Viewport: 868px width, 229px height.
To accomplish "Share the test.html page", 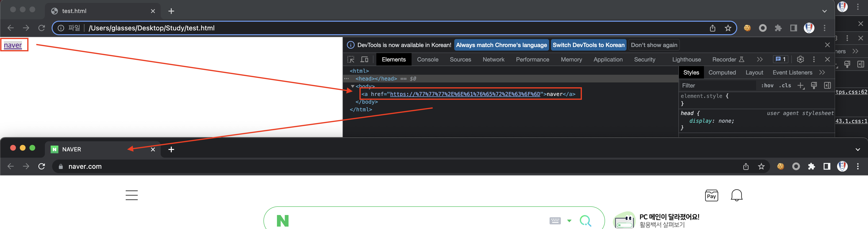I will pyautogui.click(x=712, y=28).
